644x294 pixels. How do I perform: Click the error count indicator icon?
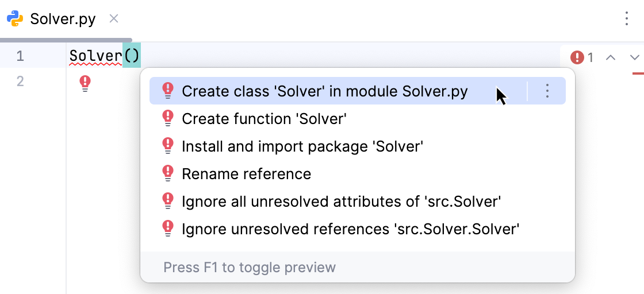click(577, 57)
